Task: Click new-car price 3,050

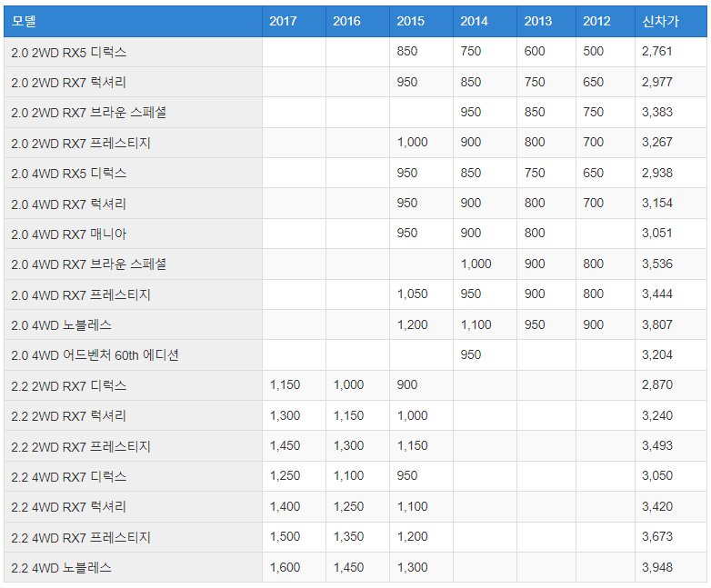Action: tap(657, 475)
